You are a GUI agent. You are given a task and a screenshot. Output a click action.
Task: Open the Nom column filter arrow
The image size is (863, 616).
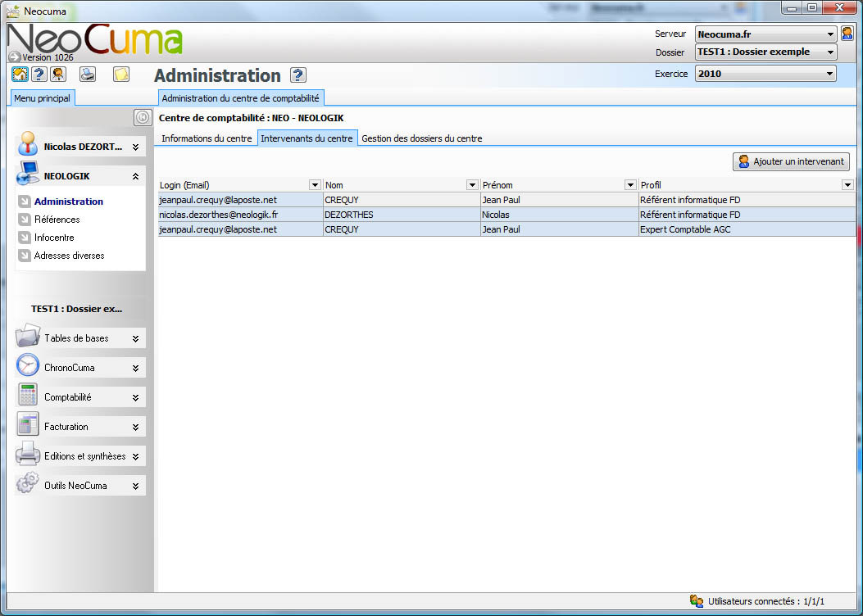472,185
